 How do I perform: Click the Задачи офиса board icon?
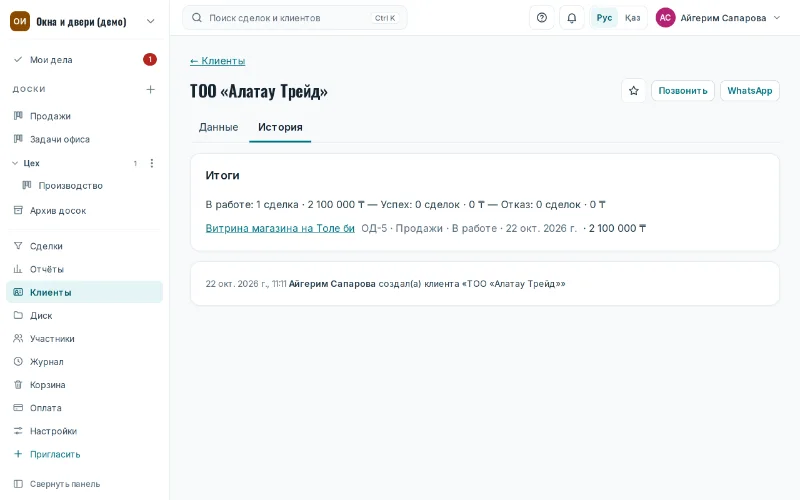click(x=18, y=139)
